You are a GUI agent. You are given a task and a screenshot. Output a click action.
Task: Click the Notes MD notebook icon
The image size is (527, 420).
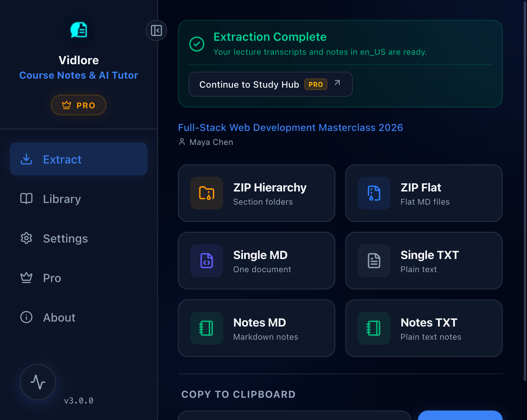point(207,328)
